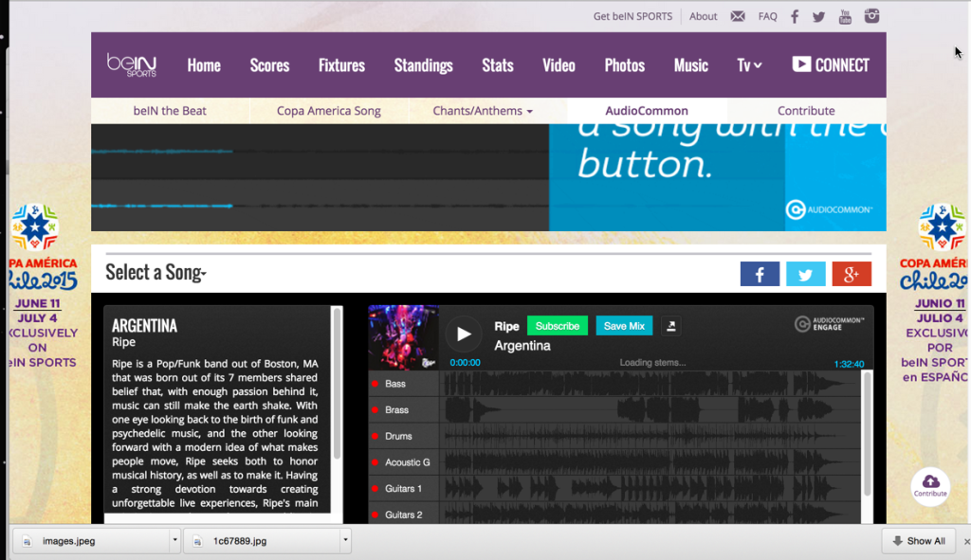Share on Twitter with the light blue button
This screenshot has height=560, width=971.
tap(806, 274)
